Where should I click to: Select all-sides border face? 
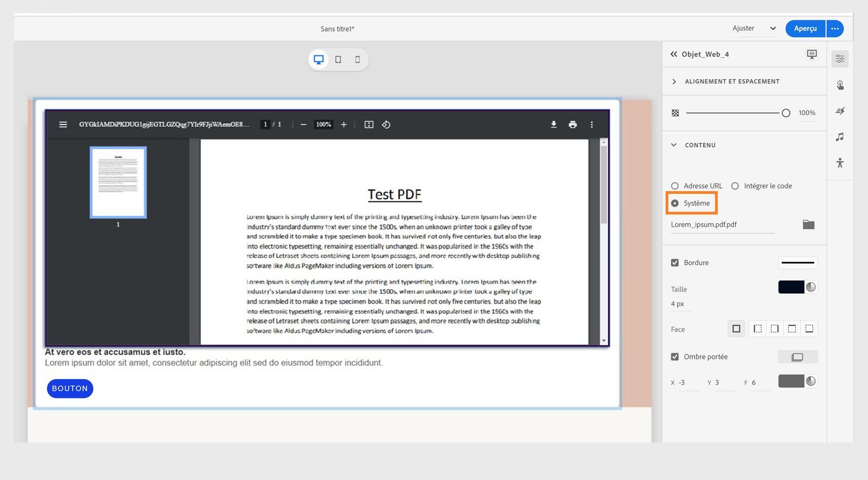pos(736,329)
